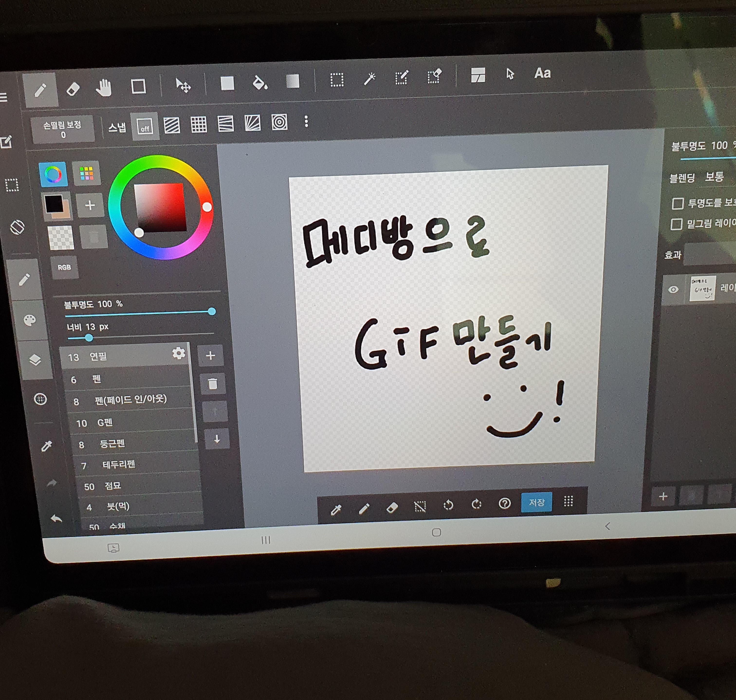
Task: Delete brush with trash icon
Action: (x=213, y=383)
